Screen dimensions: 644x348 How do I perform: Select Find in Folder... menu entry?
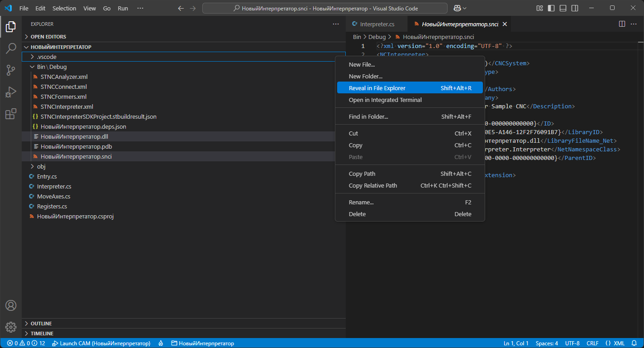[x=410, y=117]
